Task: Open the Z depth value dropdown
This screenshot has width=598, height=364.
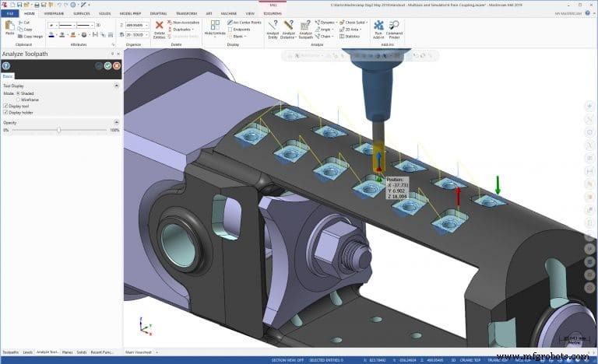Action: 147,25
